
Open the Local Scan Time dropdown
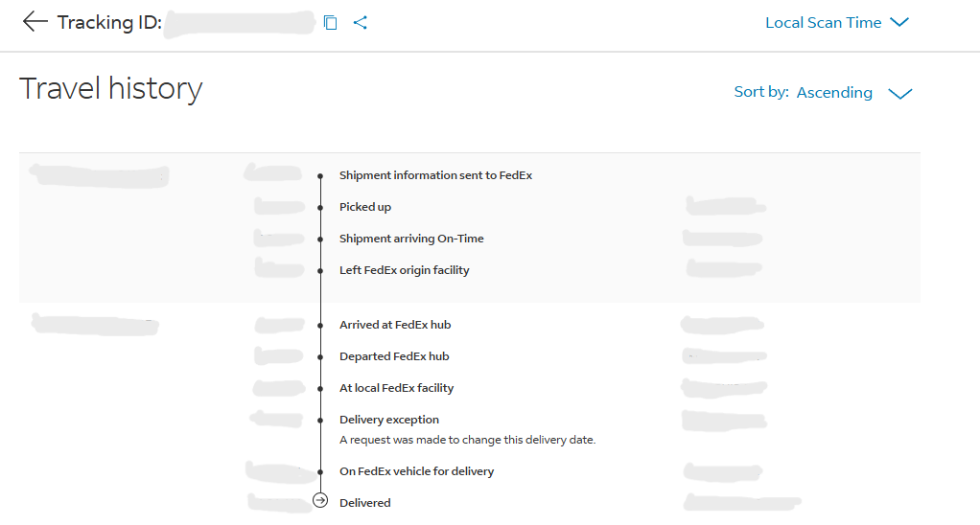pyautogui.click(x=823, y=23)
